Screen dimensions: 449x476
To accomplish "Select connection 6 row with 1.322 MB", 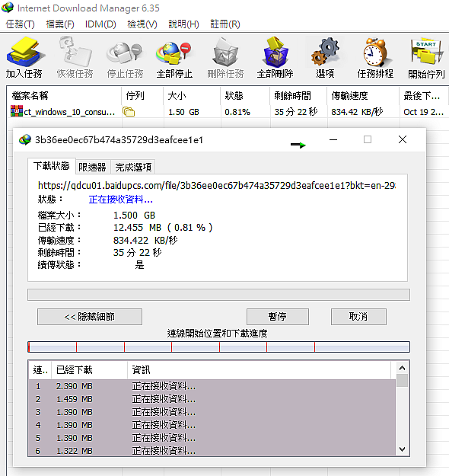I will (x=212, y=451).
